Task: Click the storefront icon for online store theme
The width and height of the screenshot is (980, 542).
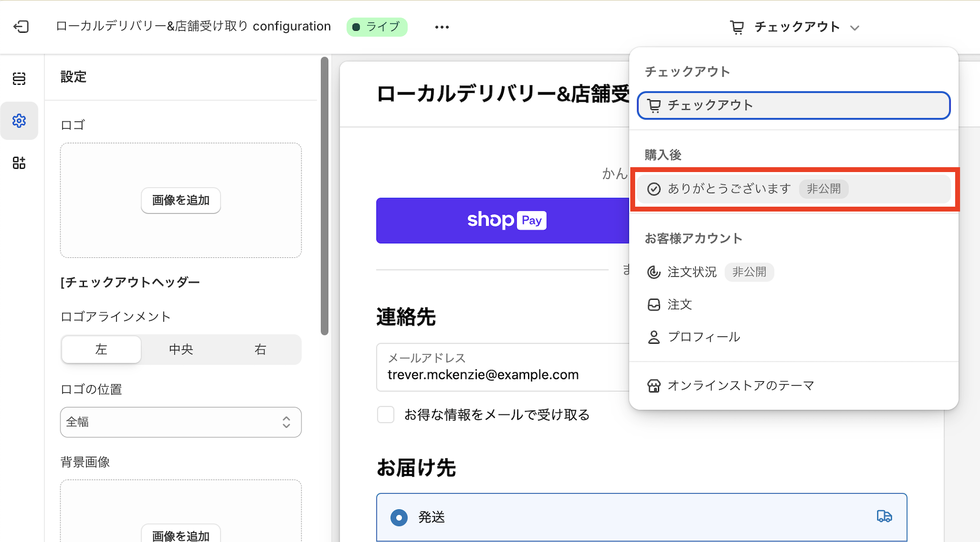Action: (x=654, y=386)
